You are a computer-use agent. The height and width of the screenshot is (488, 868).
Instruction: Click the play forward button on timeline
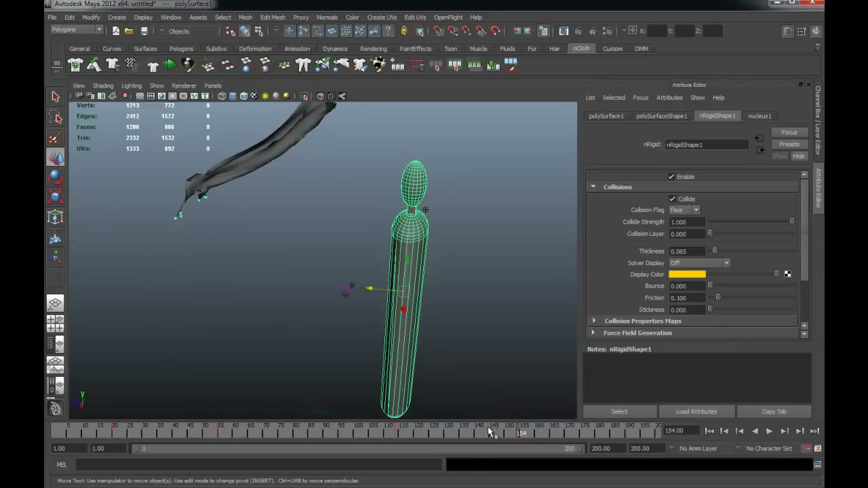click(769, 431)
